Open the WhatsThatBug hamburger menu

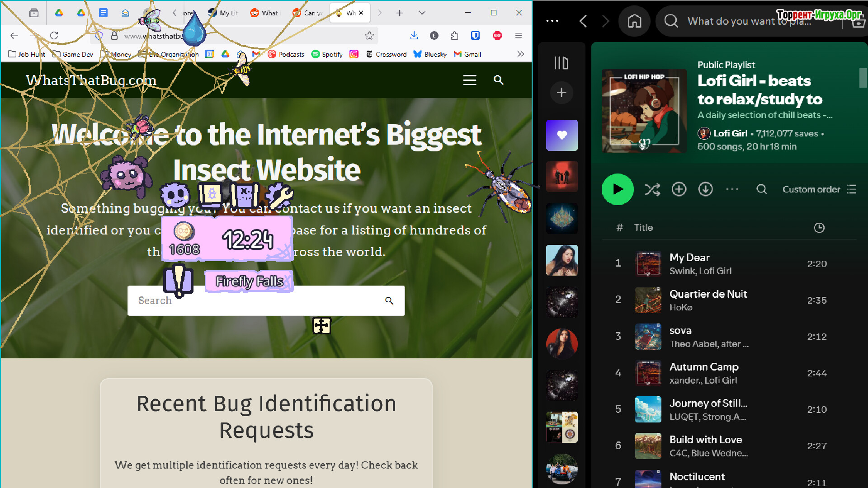pyautogui.click(x=470, y=80)
